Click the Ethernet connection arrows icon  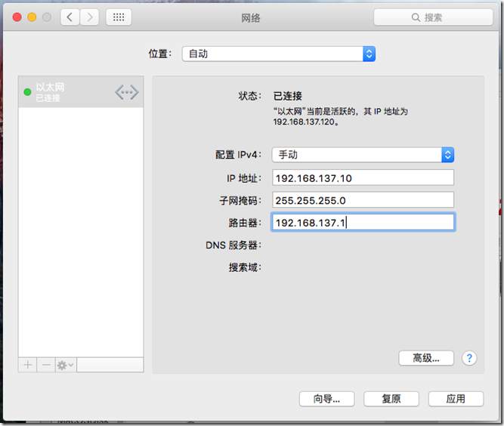[127, 92]
